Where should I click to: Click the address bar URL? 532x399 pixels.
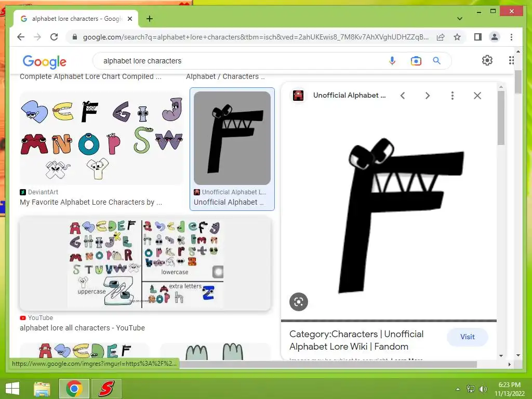255,37
